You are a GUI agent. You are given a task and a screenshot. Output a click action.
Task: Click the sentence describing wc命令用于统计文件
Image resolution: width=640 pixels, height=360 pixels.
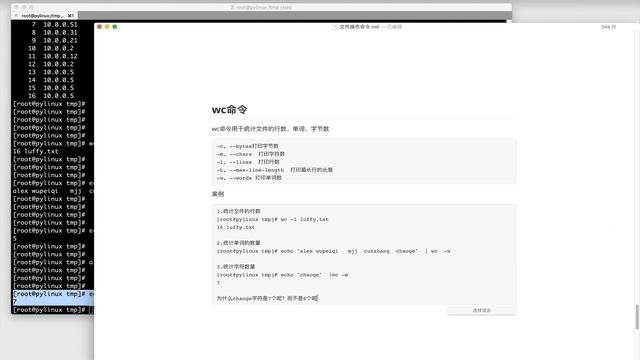pyautogui.click(x=270, y=129)
